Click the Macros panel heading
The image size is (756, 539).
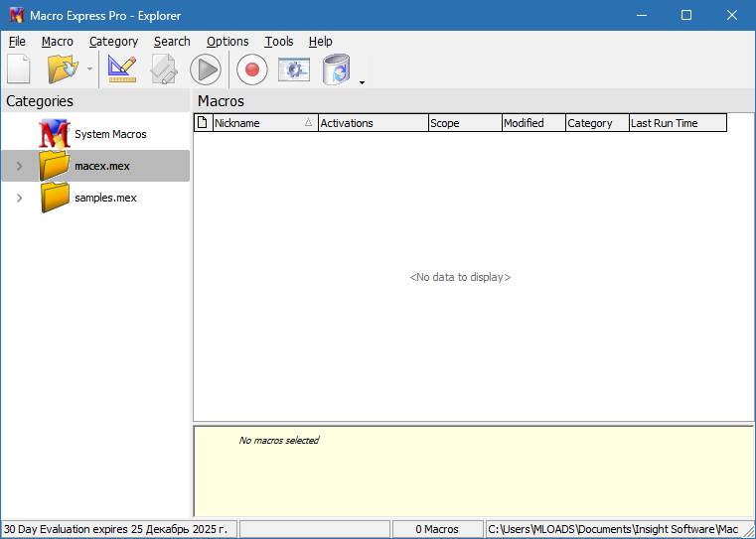pyautogui.click(x=221, y=101)
